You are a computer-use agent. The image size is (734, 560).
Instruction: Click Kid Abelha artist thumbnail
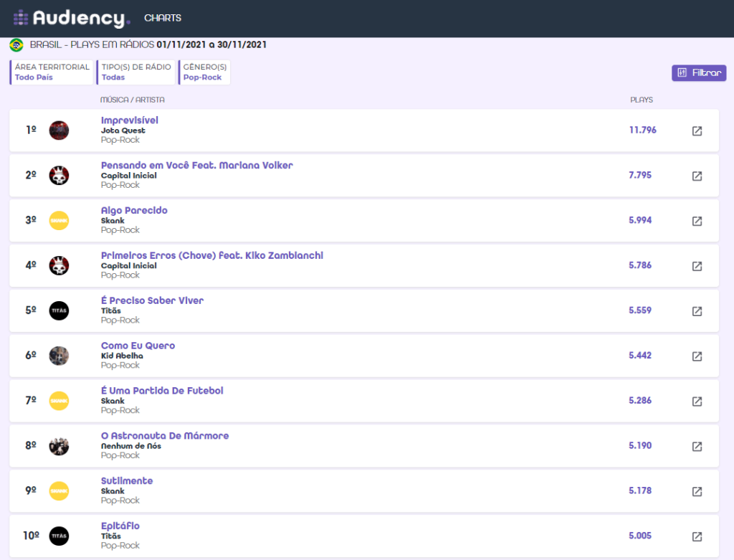coord(59,356)
